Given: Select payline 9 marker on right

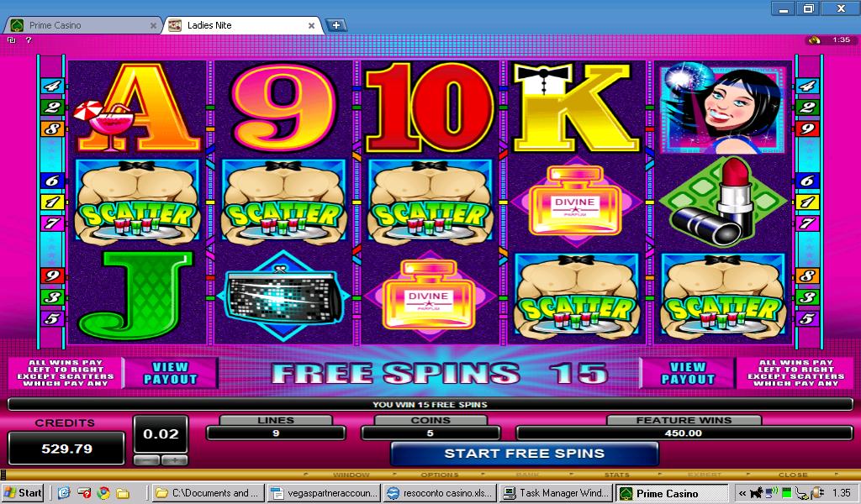Looking at the screenshot, I should (807, 129).
